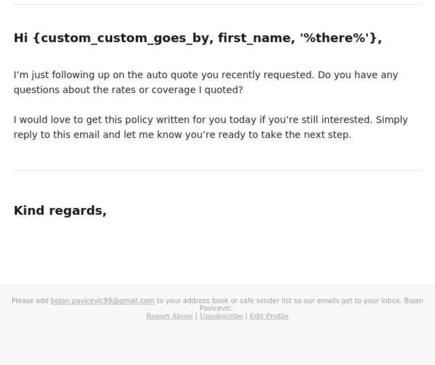Open the Edit Profile link
This screenshot has width=435, height=365.
coord(269,316)
